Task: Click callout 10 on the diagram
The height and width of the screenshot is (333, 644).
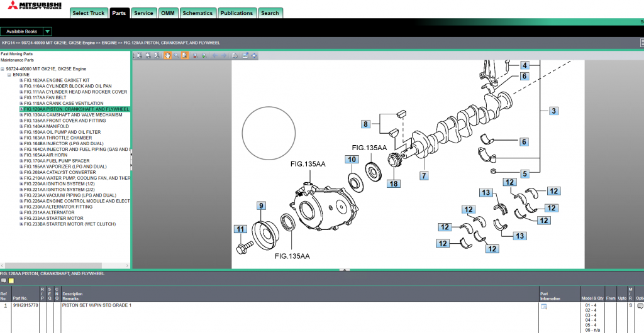Action: [352, 160]
